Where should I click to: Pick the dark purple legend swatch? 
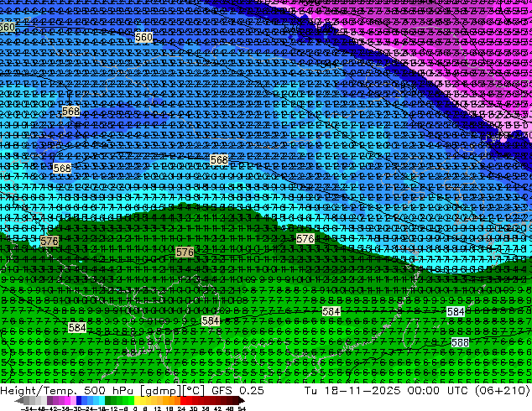(x=50, y=400)
